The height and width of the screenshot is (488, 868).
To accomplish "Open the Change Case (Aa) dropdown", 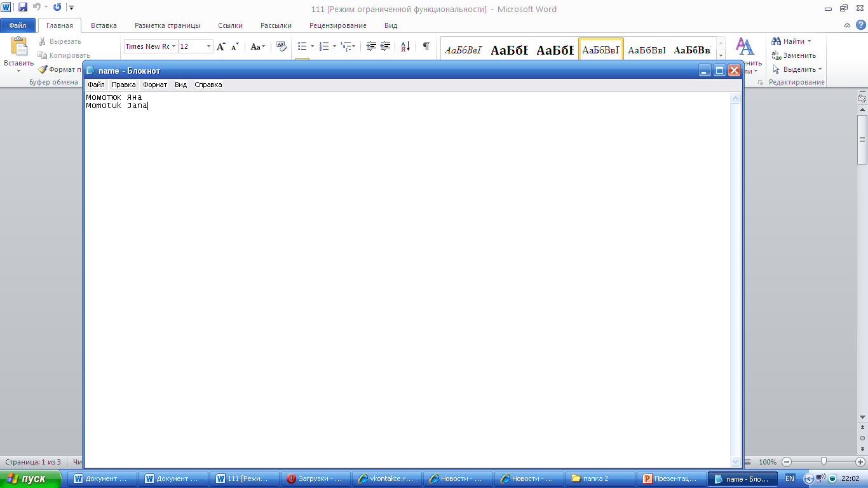I will (x=258, y=46).
